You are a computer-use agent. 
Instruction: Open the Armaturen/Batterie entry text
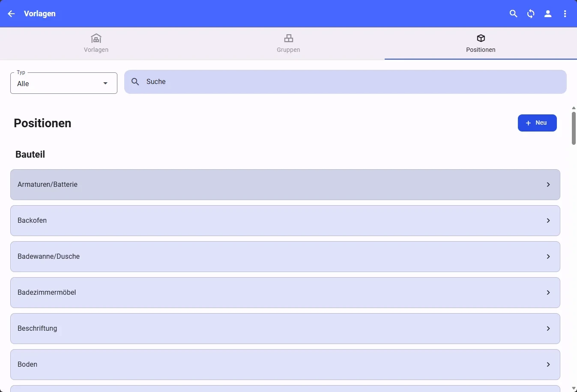coord(48,185)
